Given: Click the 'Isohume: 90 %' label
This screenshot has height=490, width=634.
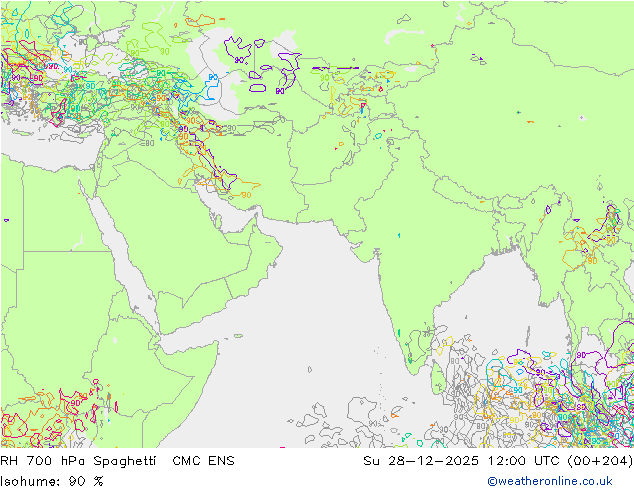Looking at the screenshot, I should point(52,481).
